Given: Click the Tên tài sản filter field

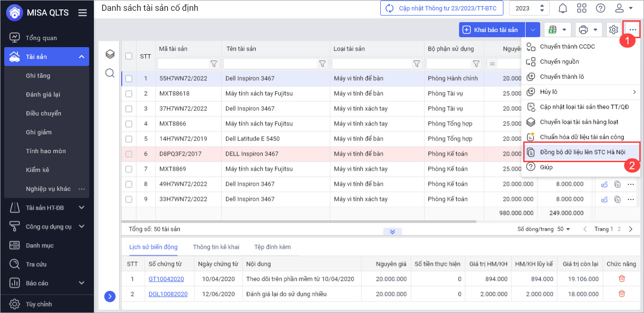Looking at the screenshot, I should 270,64.
